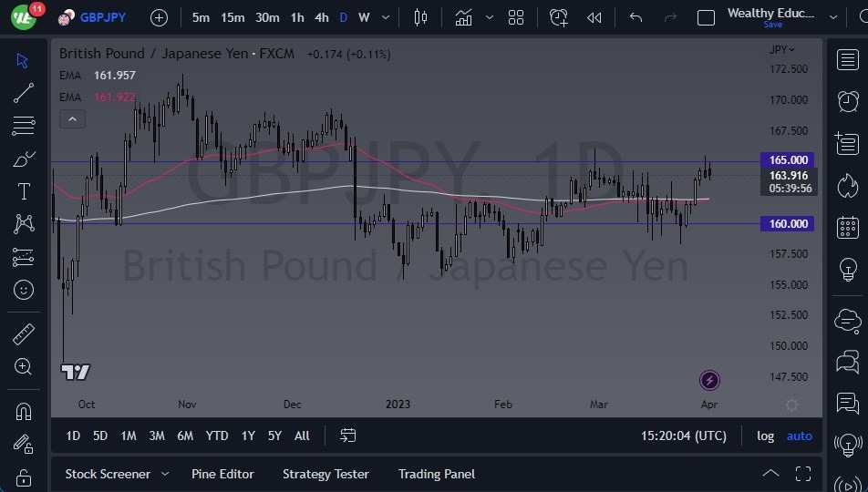The height and width of the screenshot is (492, 868).
Task: Open the layout setup square button
Action: (706, 17)
